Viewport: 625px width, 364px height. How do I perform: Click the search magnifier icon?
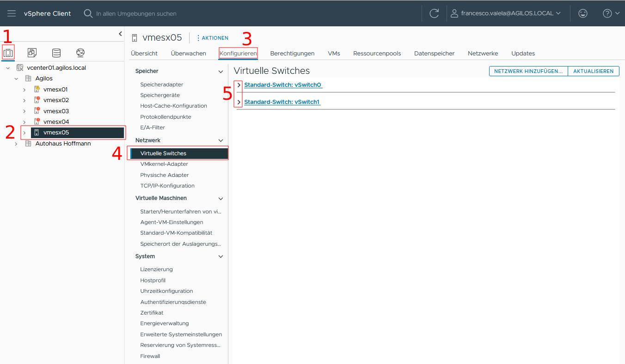click(x=88, y=13)
